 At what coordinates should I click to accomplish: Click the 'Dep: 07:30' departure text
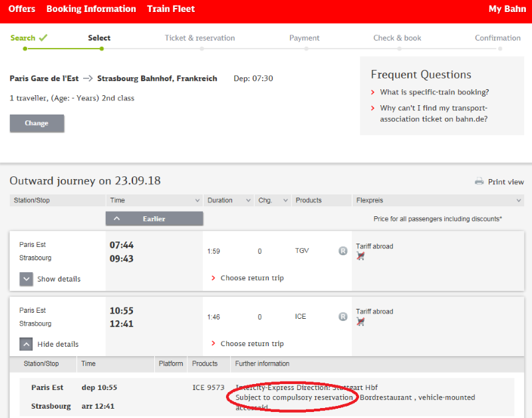click(253, 79)
